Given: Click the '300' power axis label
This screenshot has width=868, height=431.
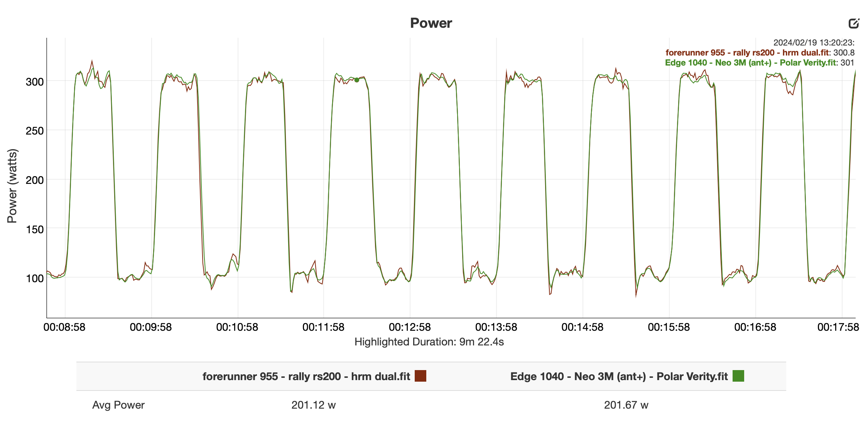Looking at the screenshot, I should pos(35,82).
